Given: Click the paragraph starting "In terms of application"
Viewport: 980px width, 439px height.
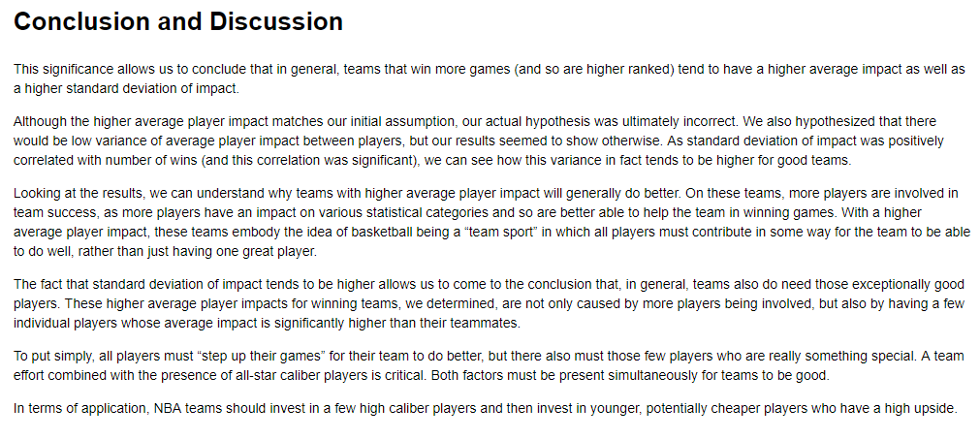Looking at the screenshot, I should pyautogui.click(x=485, y=409).
